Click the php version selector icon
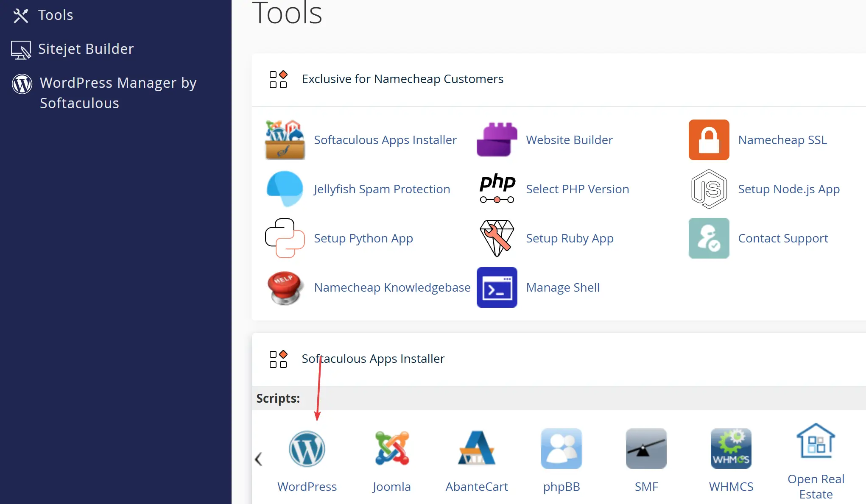The image size is (866, 504). [497, 189]
